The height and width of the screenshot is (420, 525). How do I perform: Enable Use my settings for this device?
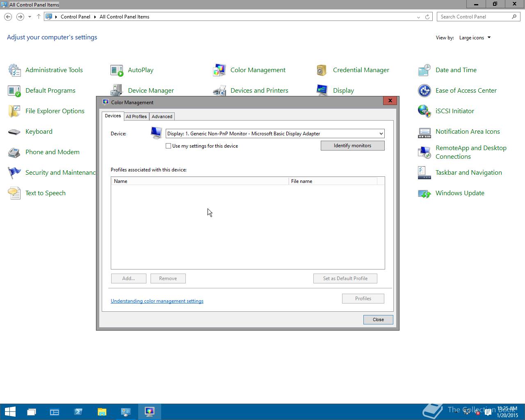click(x=168, y=146)
